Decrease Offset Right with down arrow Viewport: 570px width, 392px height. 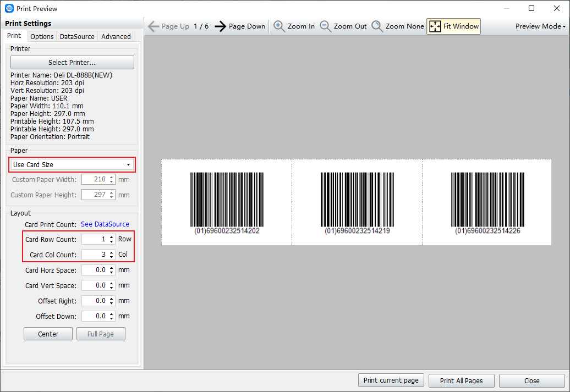pos(112,303)
